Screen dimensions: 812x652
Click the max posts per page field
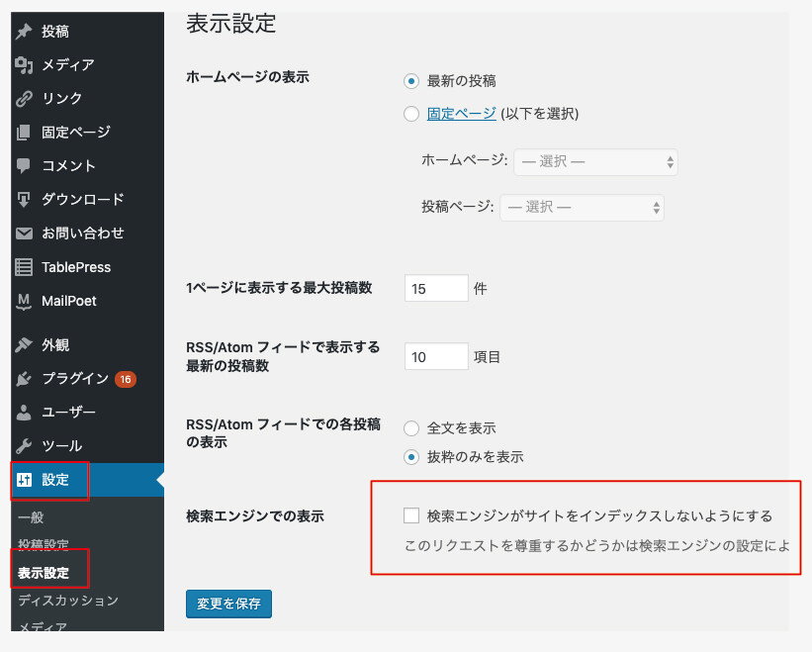point(436,288)
